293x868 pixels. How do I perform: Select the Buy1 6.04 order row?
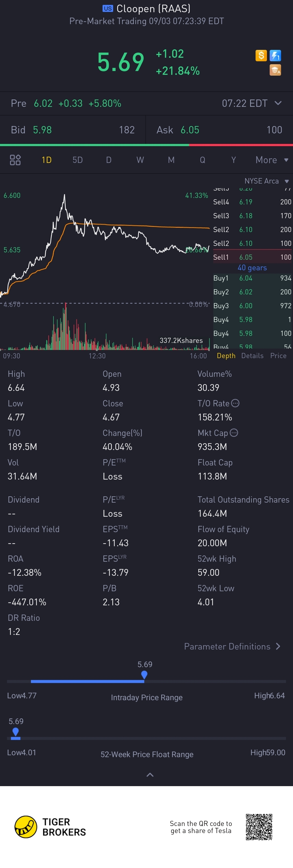coord(252,278)
